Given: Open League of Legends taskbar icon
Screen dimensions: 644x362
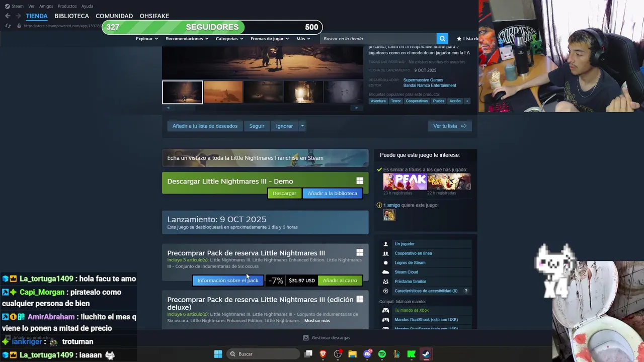Looking at the screenshot, I should coord(396,354).
